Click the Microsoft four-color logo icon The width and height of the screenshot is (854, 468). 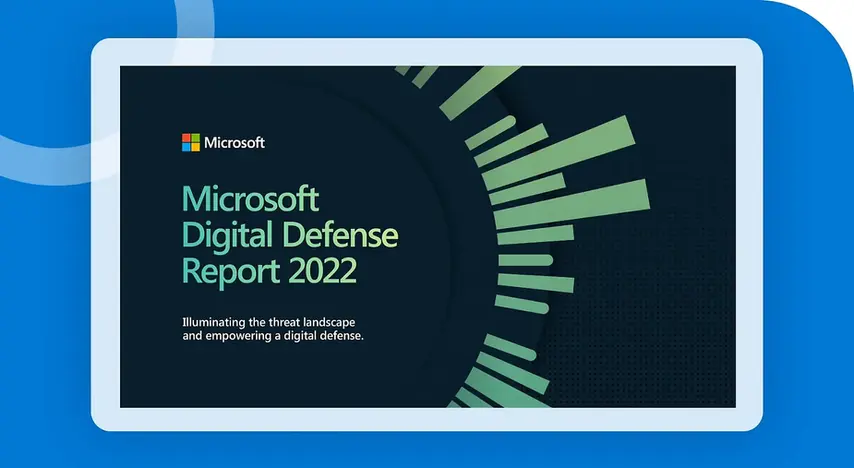tap(191, 143)
